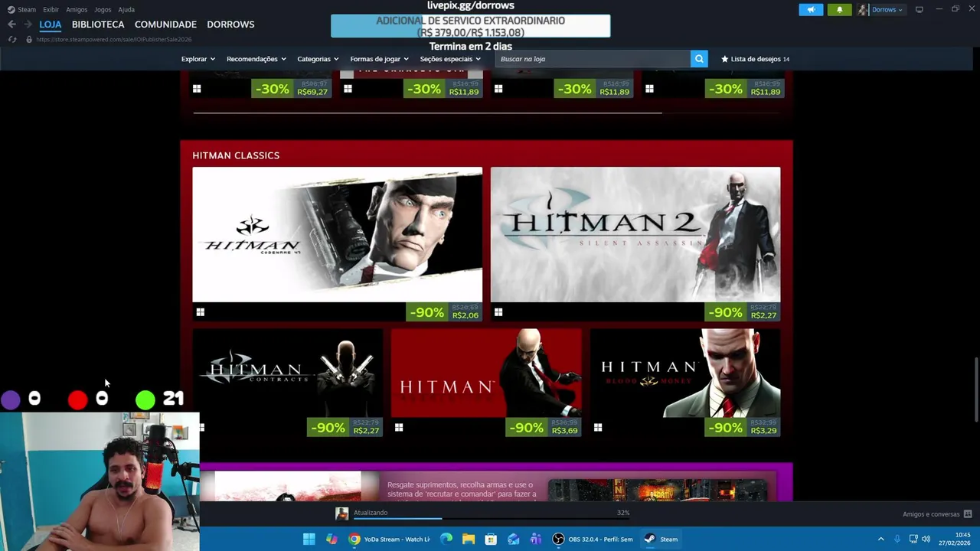Click the Hitman Contracts price R$2,27

pyautogui.click(x=366, y=431)
